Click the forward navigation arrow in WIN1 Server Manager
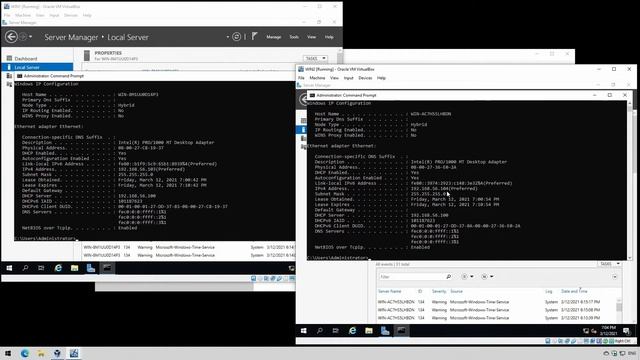Image resolution: width=640 pixels, height=360 pixels. 23,37
